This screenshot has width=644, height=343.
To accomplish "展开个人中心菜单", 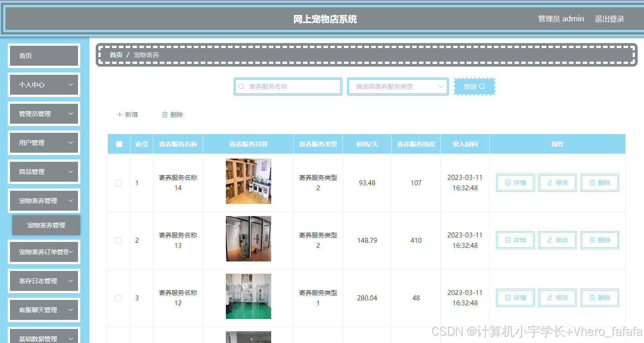I will tap(44, 84).
